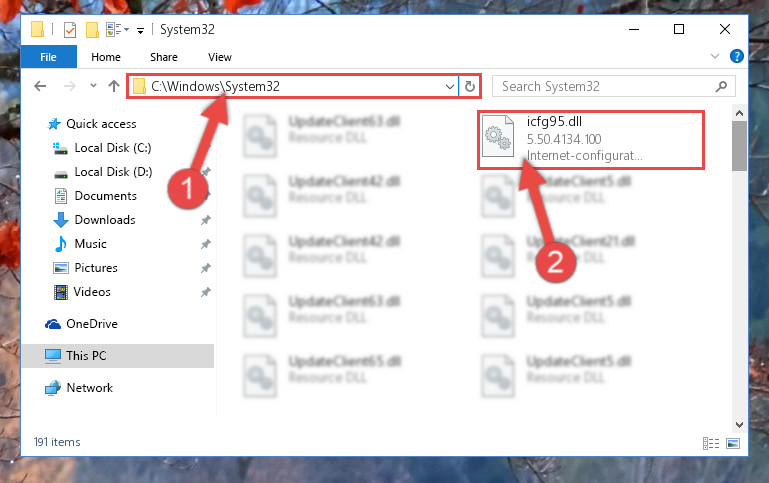The image size is (769, 483).
Task: Expand the address bar history dropdown
Action: [449, 87]
